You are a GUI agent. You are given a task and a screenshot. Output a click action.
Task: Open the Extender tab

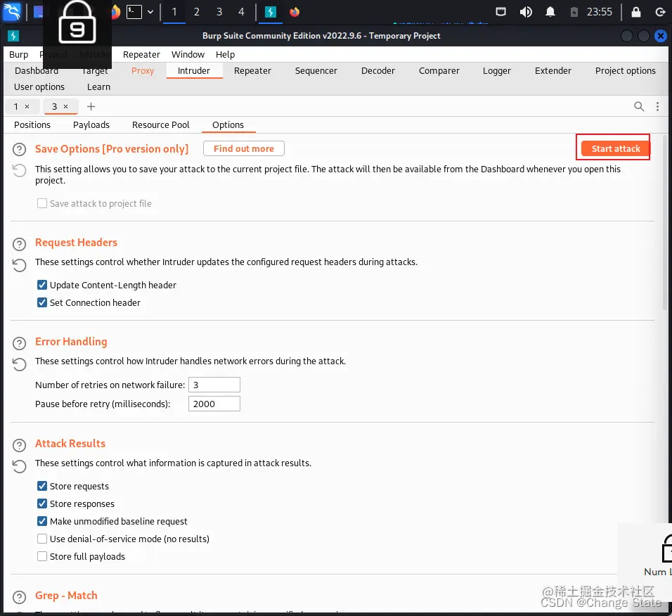pyautogui.click(x=553, y=71)
